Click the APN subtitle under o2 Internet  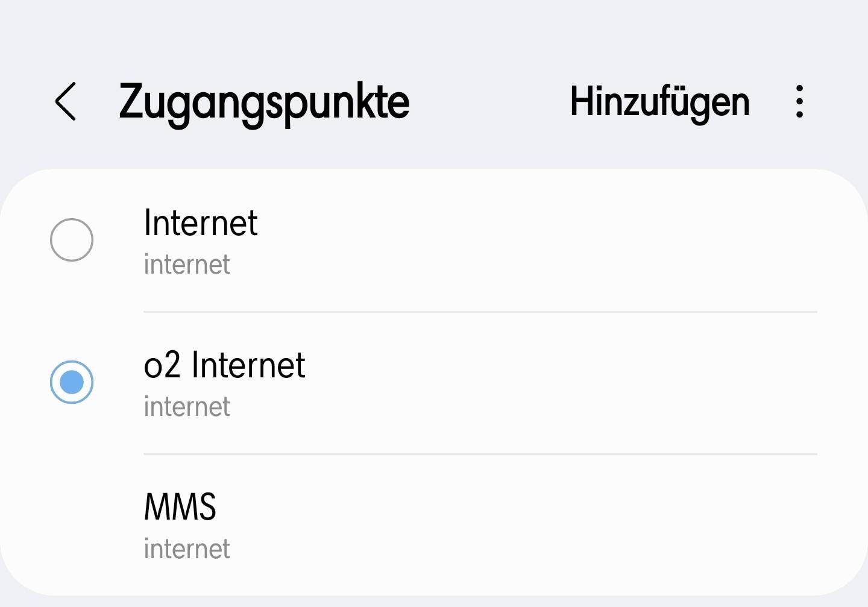187,407
